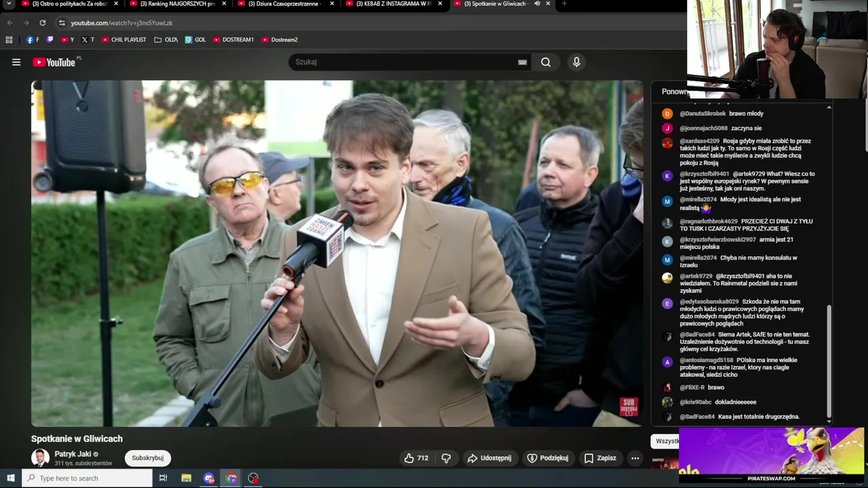
Task: Open the Dostream2 bookmark
Action: click(x=279, y=40)
